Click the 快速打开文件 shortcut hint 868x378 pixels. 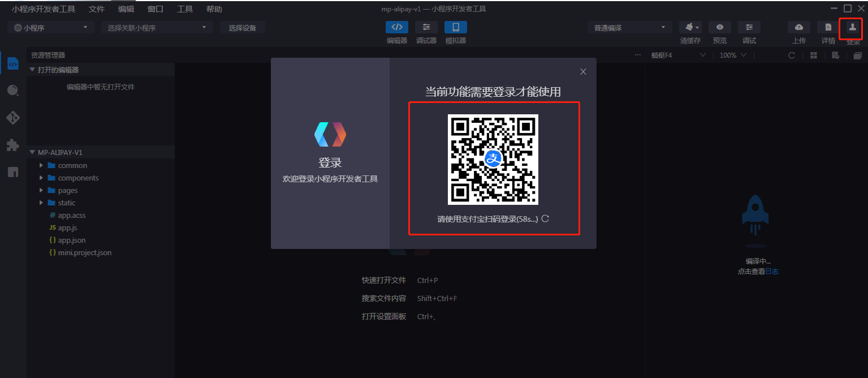384,281
